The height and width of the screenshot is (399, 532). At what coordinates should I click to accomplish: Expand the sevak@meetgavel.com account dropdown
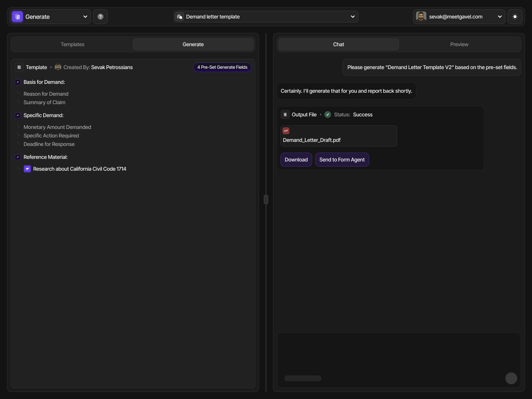[x=499, y=17]
